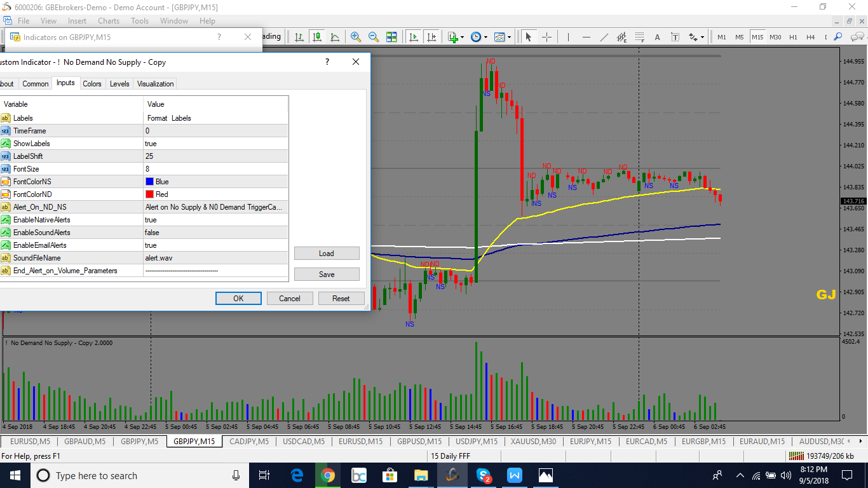
Task: Edit the FontSize value 8
Action: pyautogui.click(x=216, y=169)
